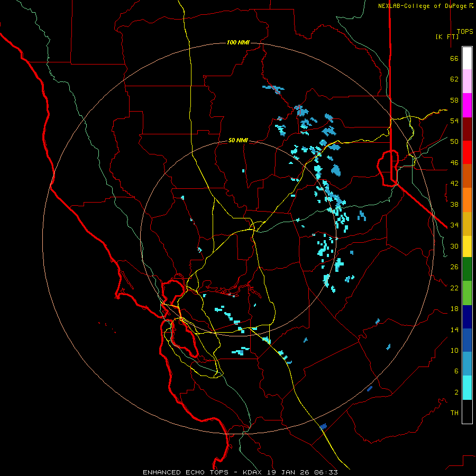The width and height of the screenshot is (476, 476).
Task: Pick the light green legend swatch
Action: click(x=467, y=293)
